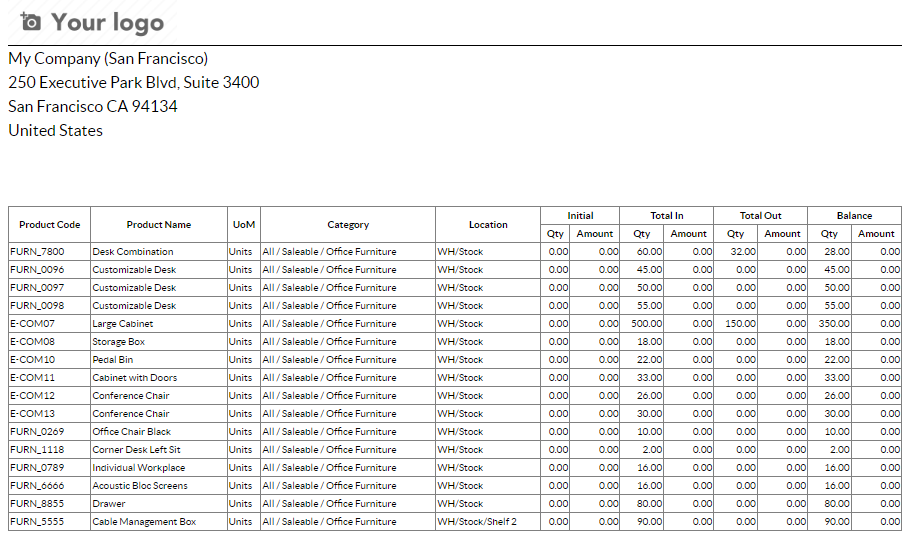Viewport: 917px width, 545px height.
Task: Click location 'WH/Stock/Shelf 2'
Action: (x=477, y=522)
